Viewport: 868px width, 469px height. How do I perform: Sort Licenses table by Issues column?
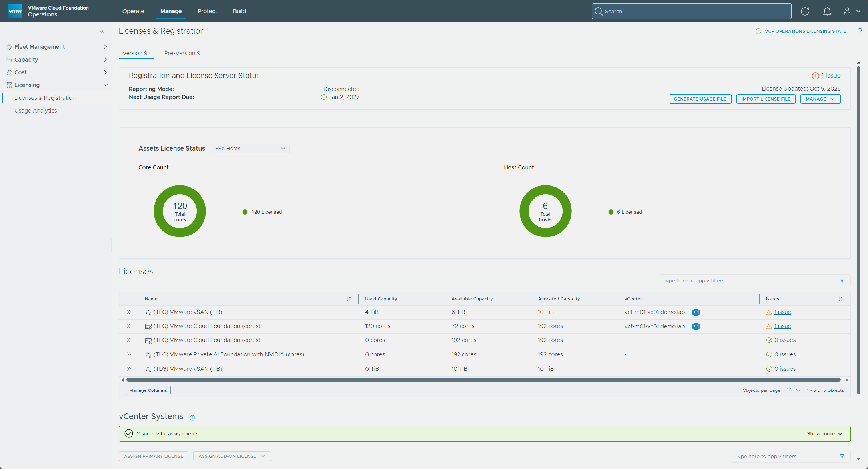[x=840, y=299]
